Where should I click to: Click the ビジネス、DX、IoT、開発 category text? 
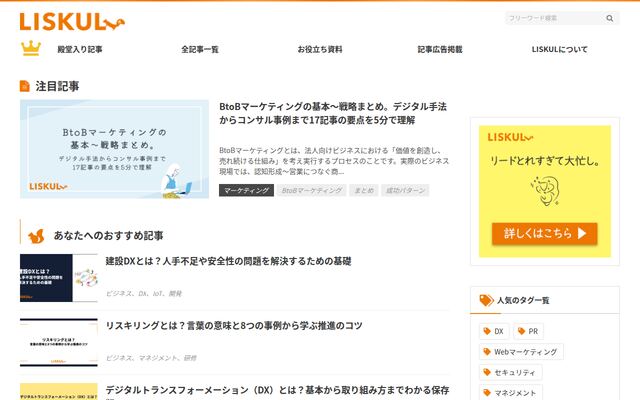pyautogui.click(x=144, y=293)
